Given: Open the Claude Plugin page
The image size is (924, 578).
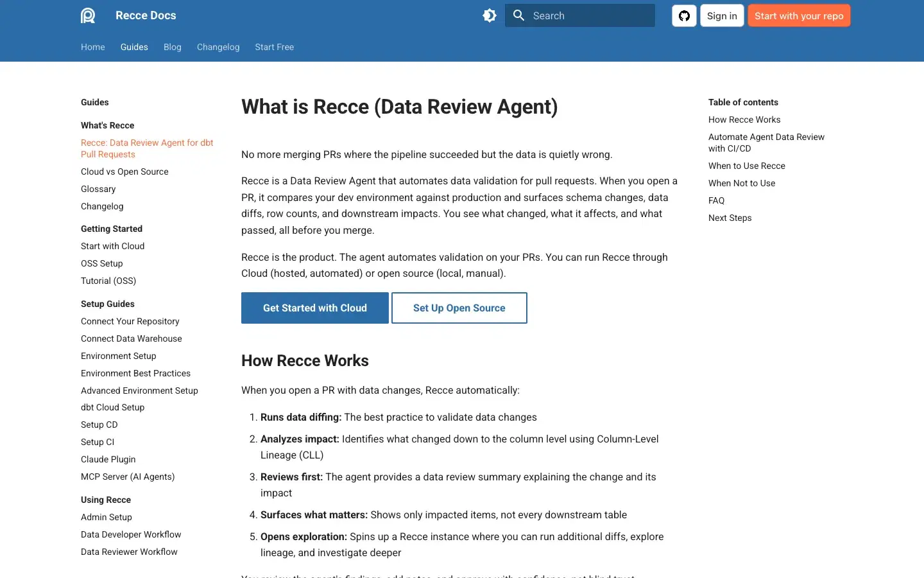Looking at the screenshot, I should [x=108, y=459].
